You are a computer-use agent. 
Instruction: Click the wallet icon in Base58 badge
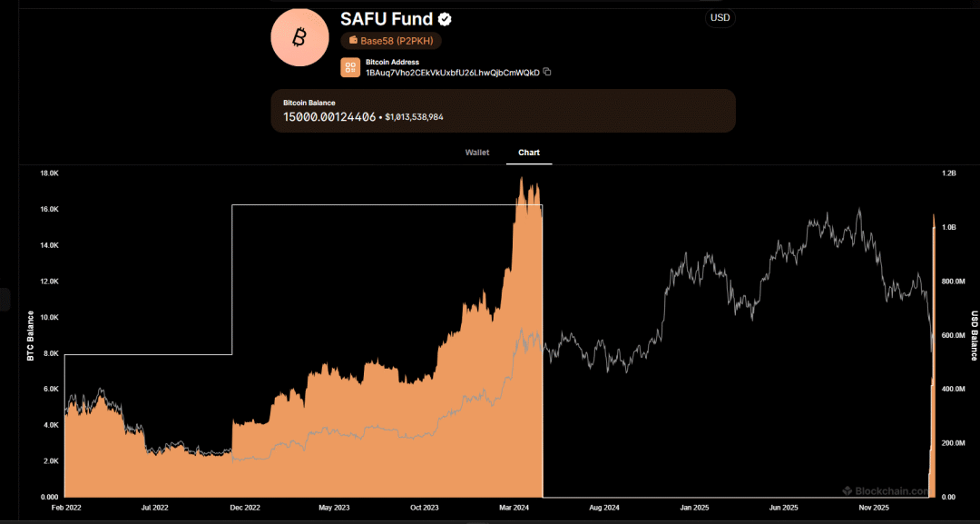coord(353,41)
